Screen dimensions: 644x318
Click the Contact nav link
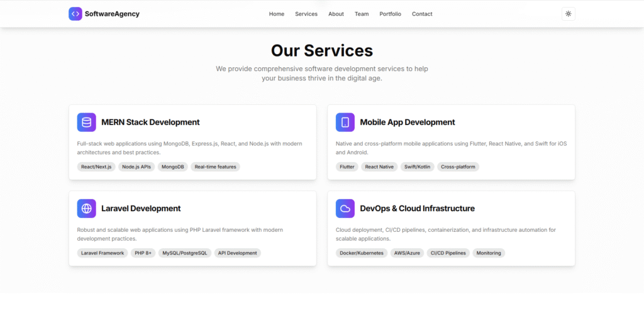click(x=422, y=14)
